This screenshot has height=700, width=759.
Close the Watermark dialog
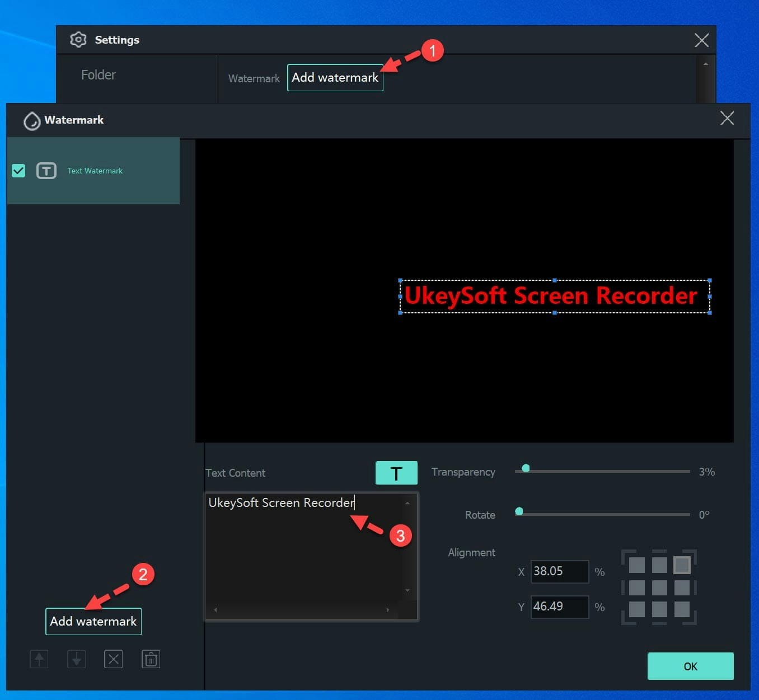tap(727, 118)
